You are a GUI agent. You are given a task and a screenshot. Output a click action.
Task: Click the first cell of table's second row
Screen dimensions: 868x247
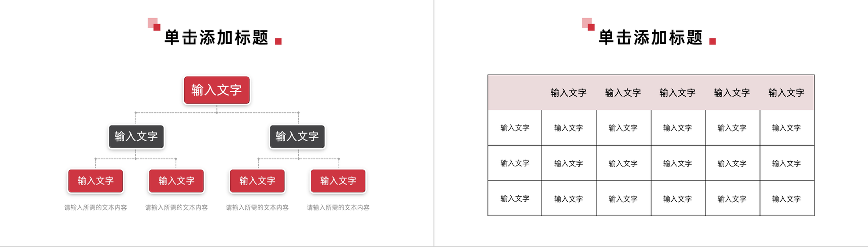515,128
